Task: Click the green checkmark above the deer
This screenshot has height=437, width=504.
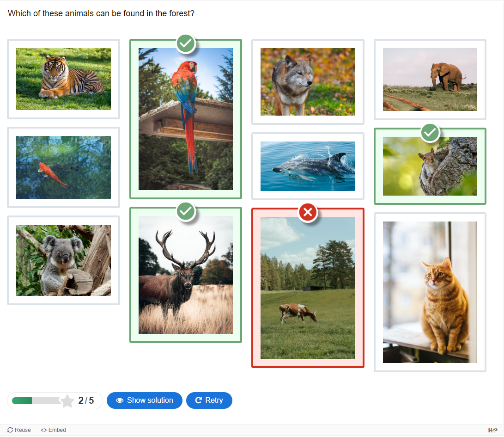Action: coord(186,211)
